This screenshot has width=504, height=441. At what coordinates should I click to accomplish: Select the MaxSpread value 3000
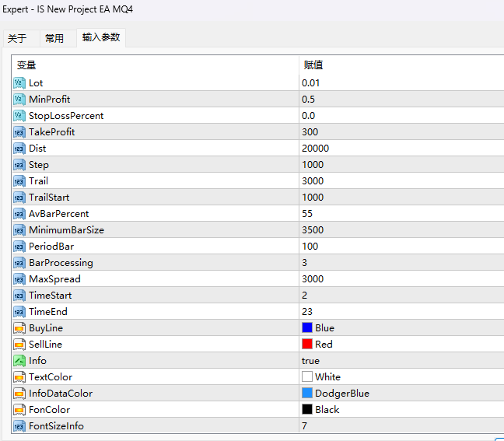313,279
